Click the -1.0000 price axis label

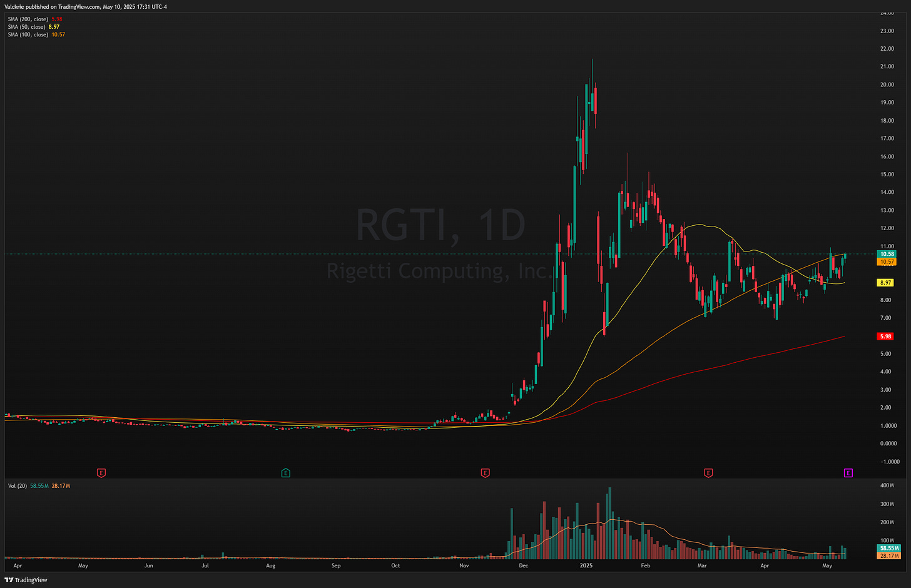click(889, 462)
